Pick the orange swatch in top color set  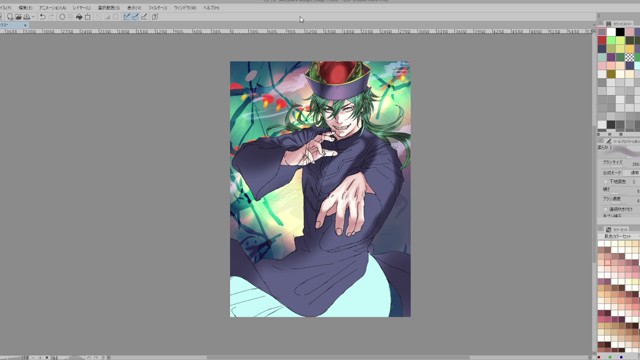(630, 49)
